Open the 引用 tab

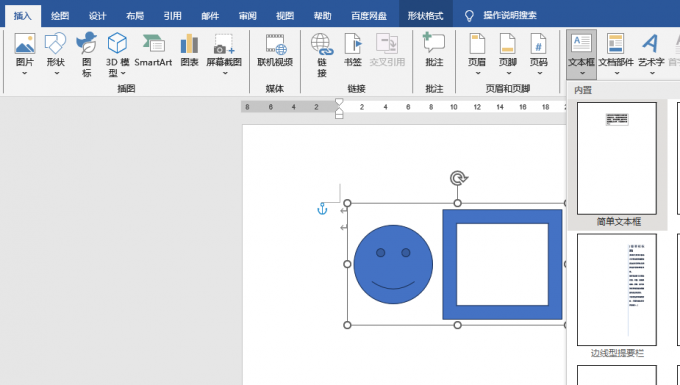tap(172, 16)
